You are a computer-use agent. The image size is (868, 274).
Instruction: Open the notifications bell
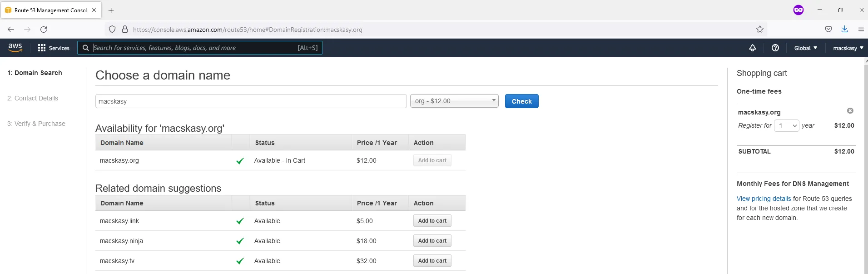[753, 48]
